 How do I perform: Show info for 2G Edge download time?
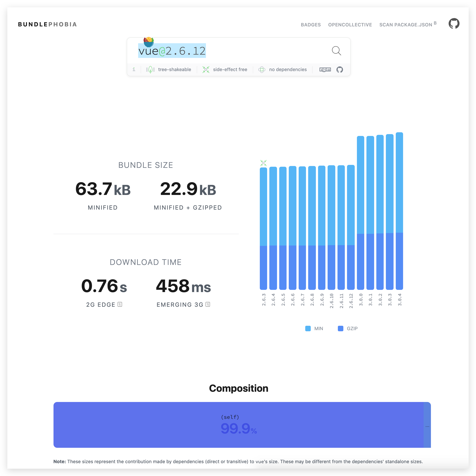120,304
